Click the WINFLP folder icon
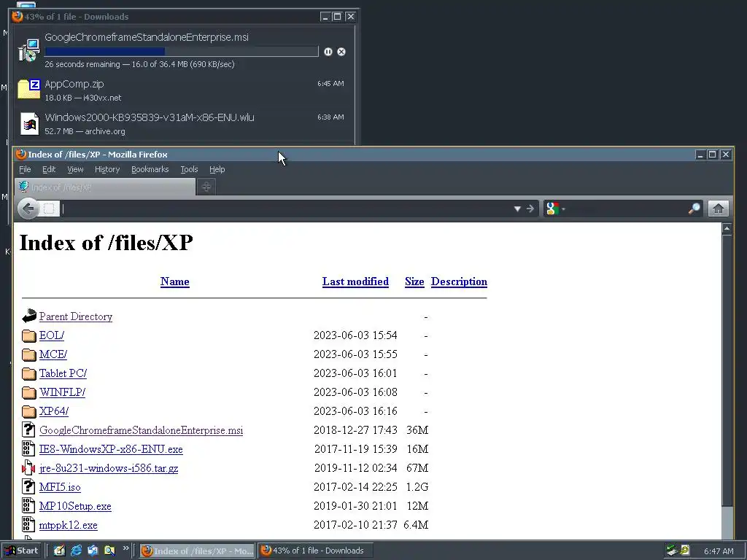Viewport: 747px width, 560px height. pyautogui.click(x=29, y=392)
